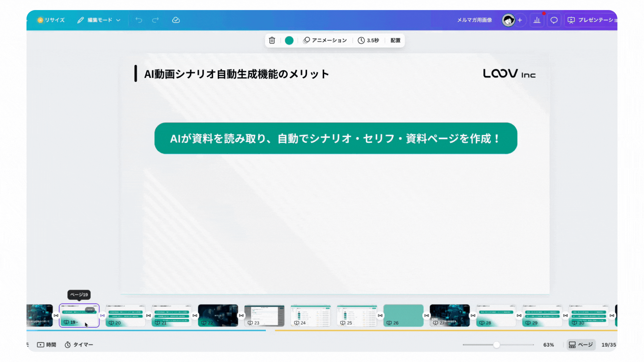Click the cloud save status icon
This screenshot has height=362, width=644.
pos(176,20)
